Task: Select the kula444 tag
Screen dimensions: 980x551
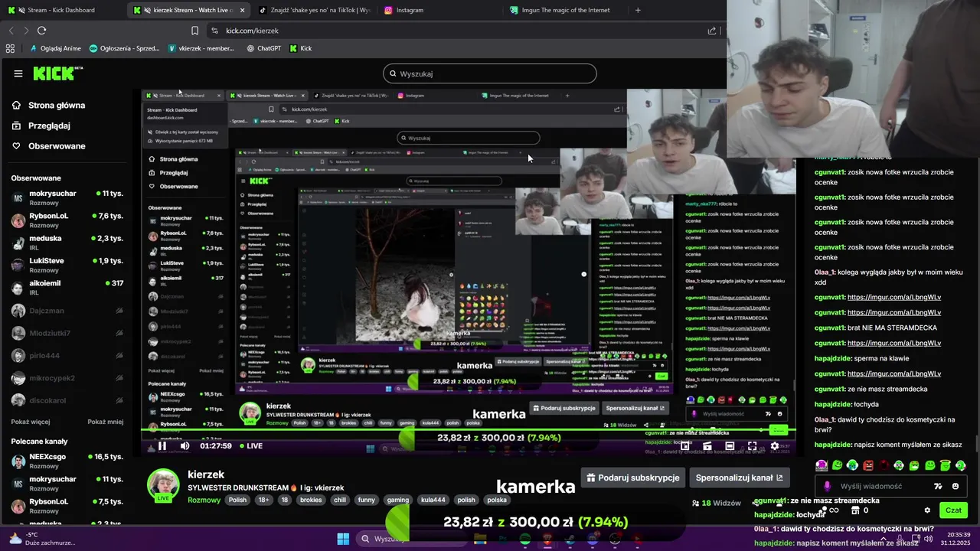Action: tap(433, 500)
